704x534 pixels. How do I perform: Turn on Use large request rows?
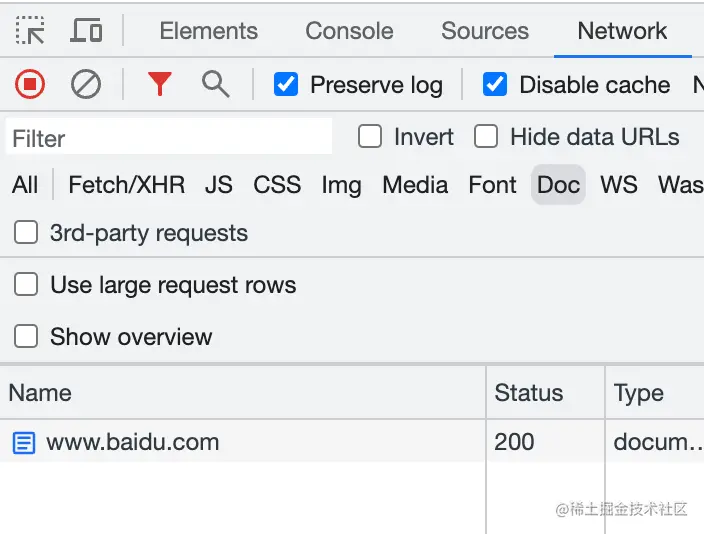[26, 285]
